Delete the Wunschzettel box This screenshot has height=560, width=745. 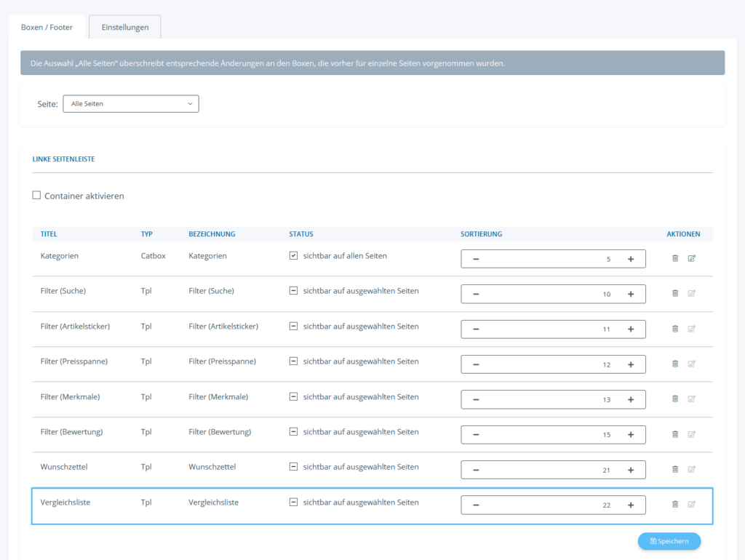coord(675,469)
